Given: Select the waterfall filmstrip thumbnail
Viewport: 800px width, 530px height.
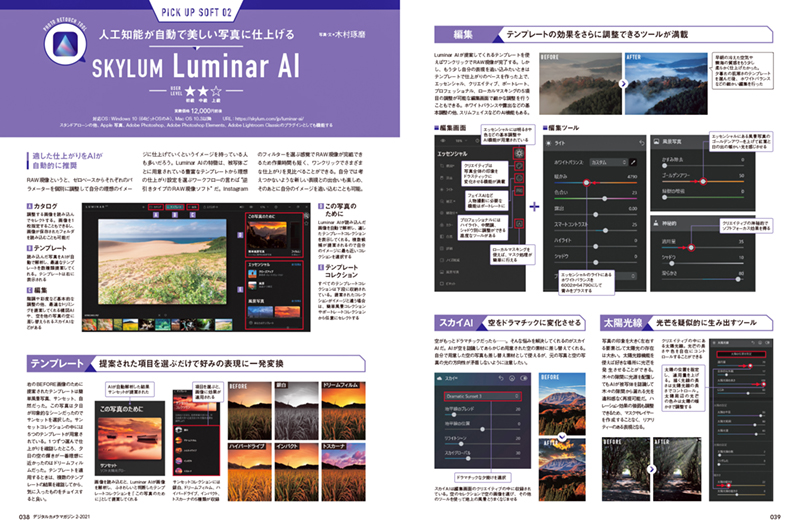Looking at the screenshot, I should [206, 324].
